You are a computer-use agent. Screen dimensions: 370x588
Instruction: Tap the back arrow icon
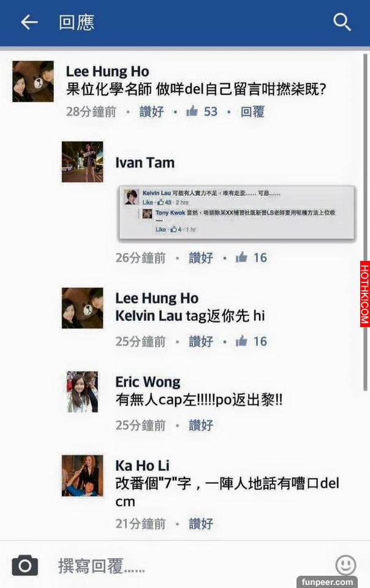29,23
